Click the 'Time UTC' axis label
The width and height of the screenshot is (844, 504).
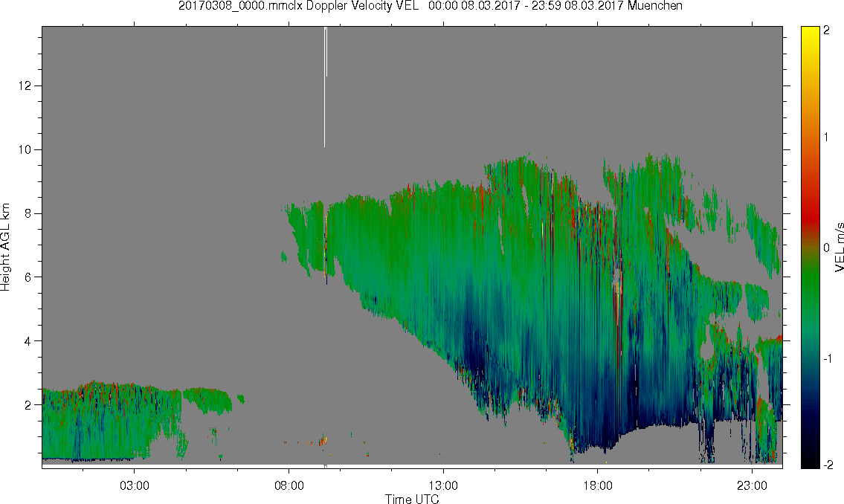[x=412, y=499]
